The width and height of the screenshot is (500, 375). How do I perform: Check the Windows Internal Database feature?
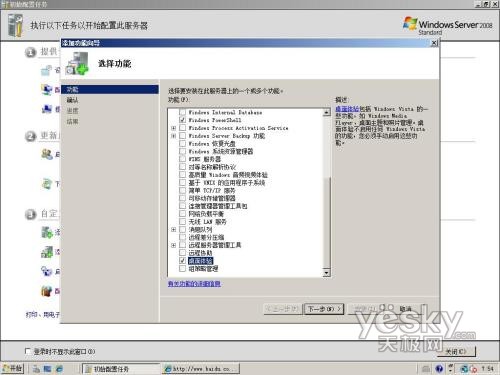pos(182,112)
